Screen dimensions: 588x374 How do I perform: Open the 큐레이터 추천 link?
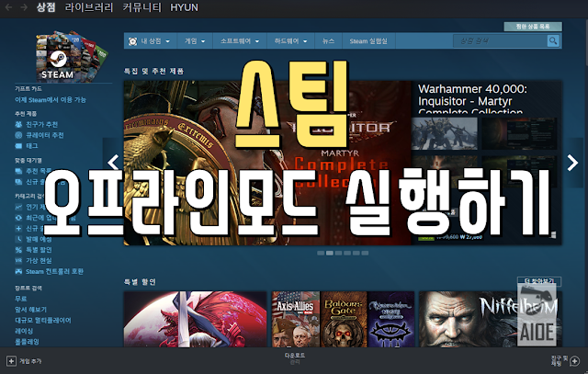coord(45,135)
